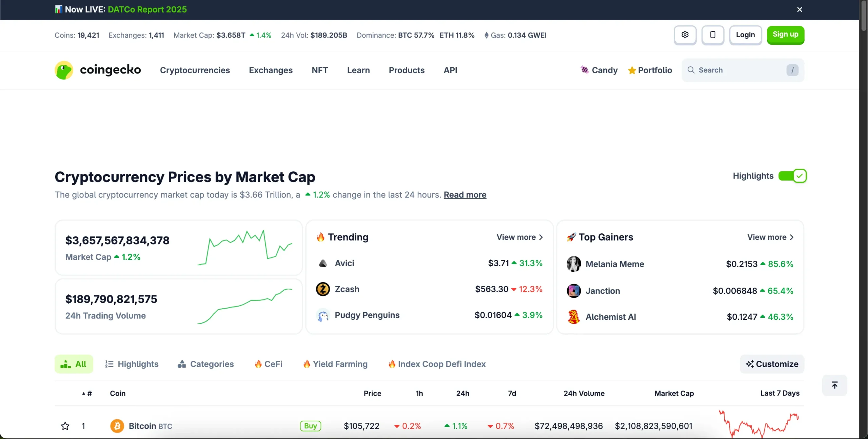
Task: Click the green Sign up button
Action: click(x=786, y=35)
